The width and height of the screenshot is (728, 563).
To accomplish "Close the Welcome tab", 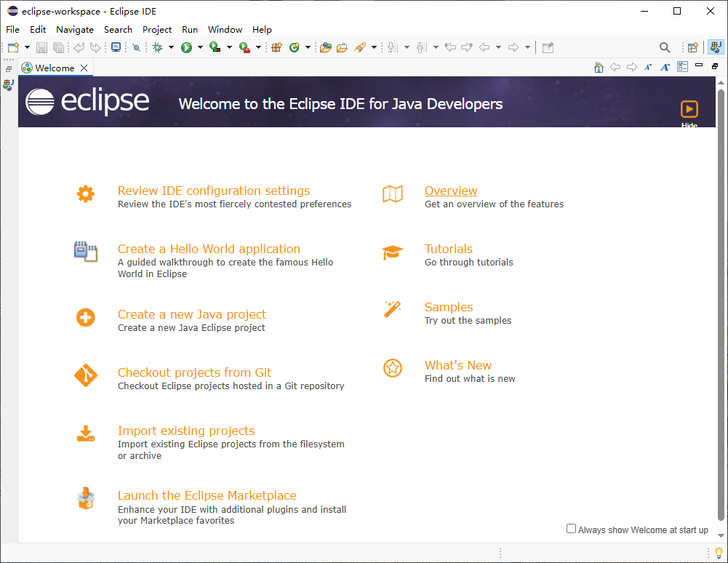I will click(84, 68).
